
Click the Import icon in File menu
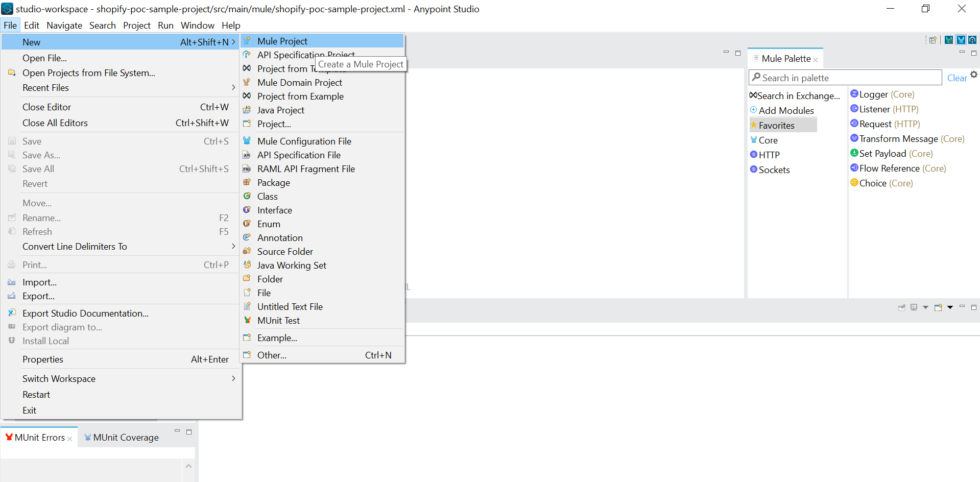(12, 282)
